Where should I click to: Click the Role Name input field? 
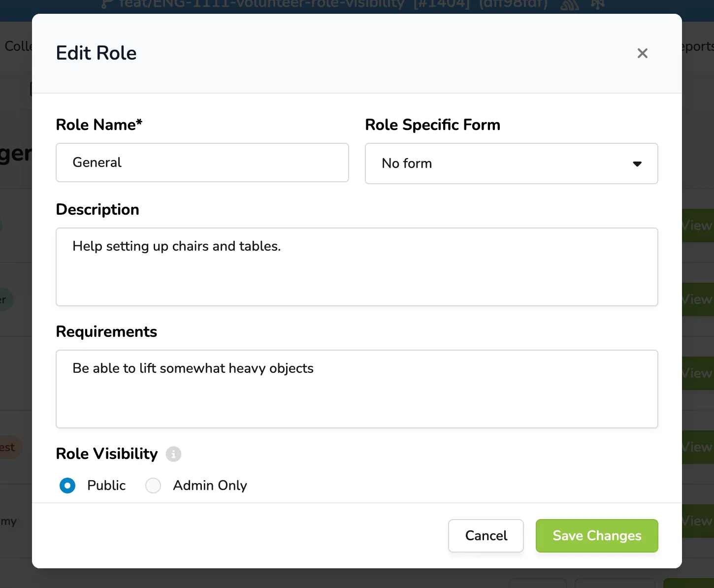tap(202, 163)
